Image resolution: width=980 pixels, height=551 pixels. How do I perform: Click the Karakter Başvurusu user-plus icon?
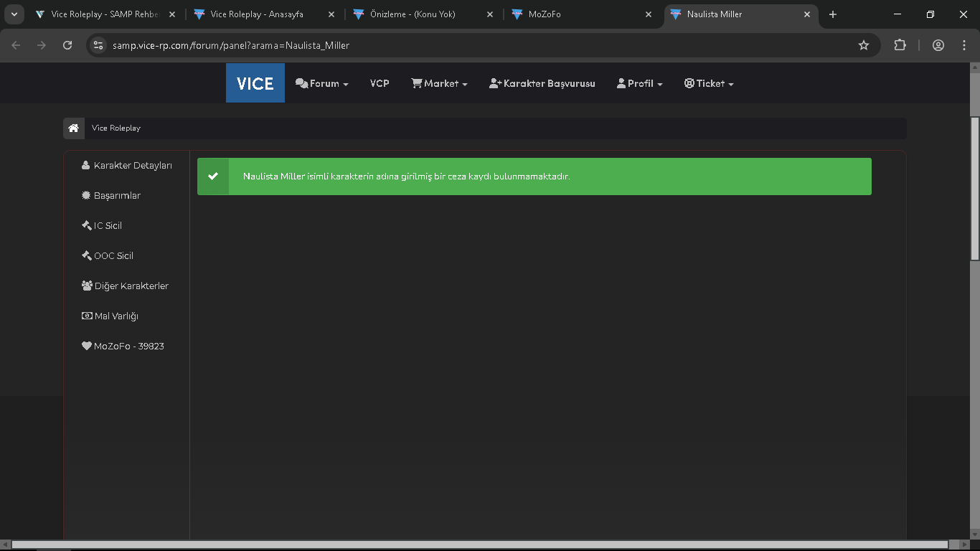click(495, 83)
